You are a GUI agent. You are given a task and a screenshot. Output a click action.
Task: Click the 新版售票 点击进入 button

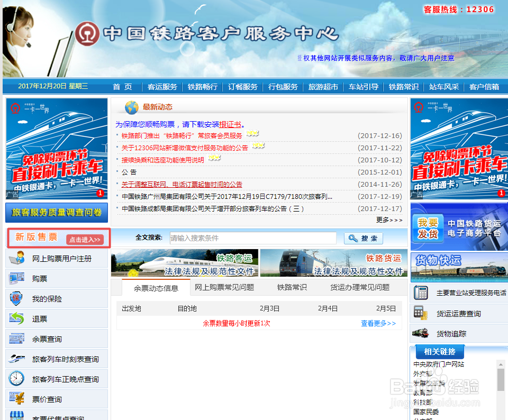tap(85, 239)
